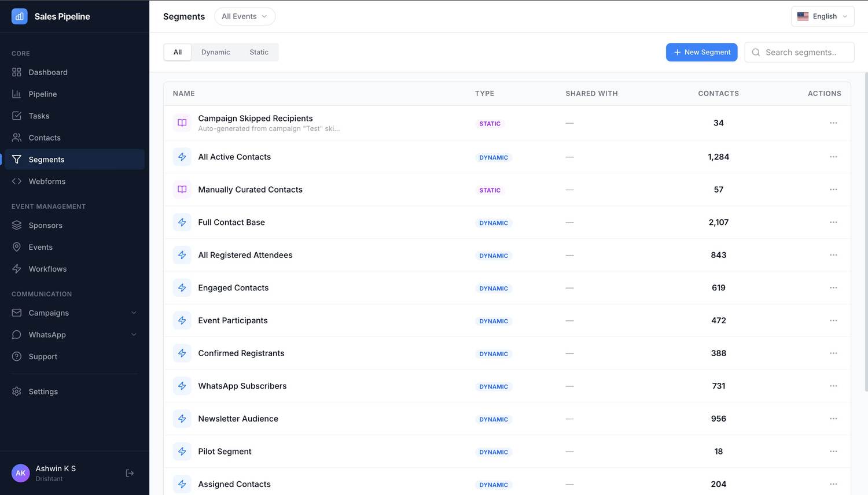Click the STATIC badge of Manually Curated Contacts
The height and width of the screenshot is (495, 868).
(x=490, y=190)
